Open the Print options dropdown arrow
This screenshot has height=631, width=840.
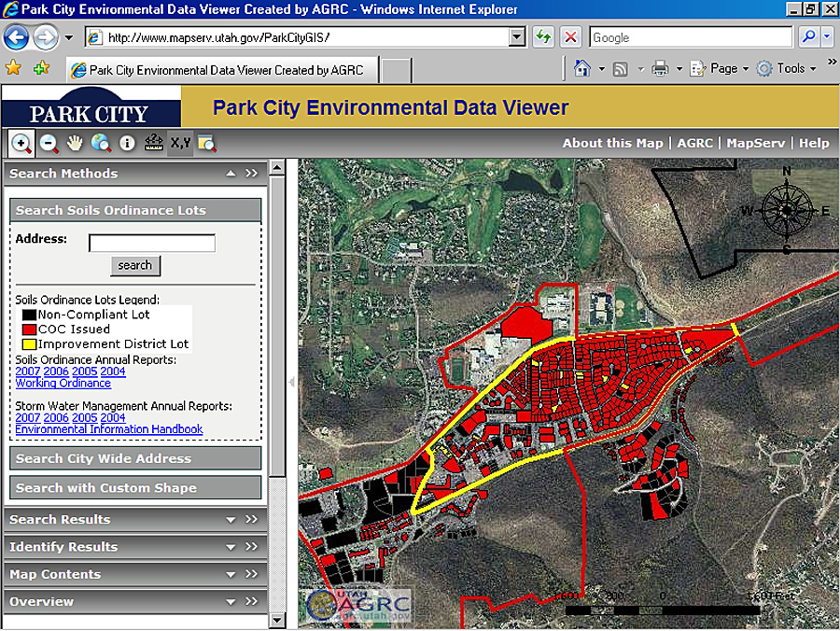tap(679, 69)
